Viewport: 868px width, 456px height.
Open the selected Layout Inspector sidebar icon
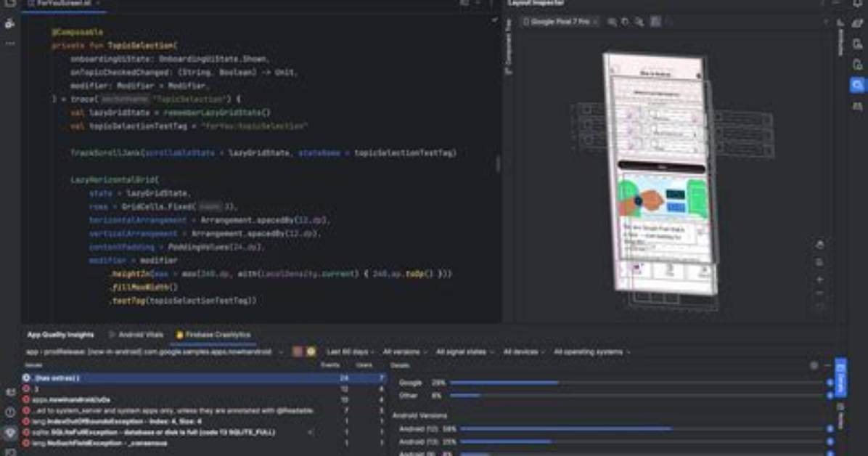pyautogui.click(x=858, y=86)
